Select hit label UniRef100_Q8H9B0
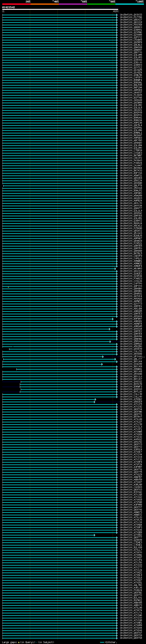Viewport: 146px width, 644px height. [x=131, y=289]
